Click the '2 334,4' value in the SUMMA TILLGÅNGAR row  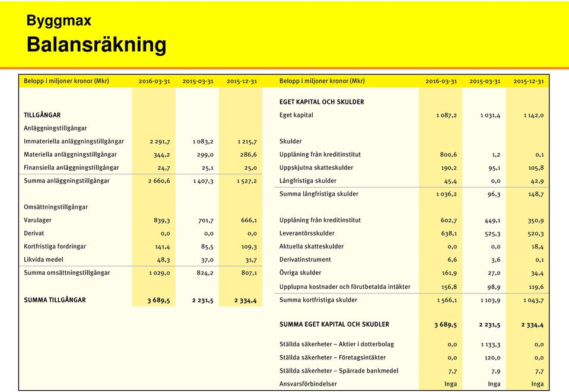pos(246,300)
